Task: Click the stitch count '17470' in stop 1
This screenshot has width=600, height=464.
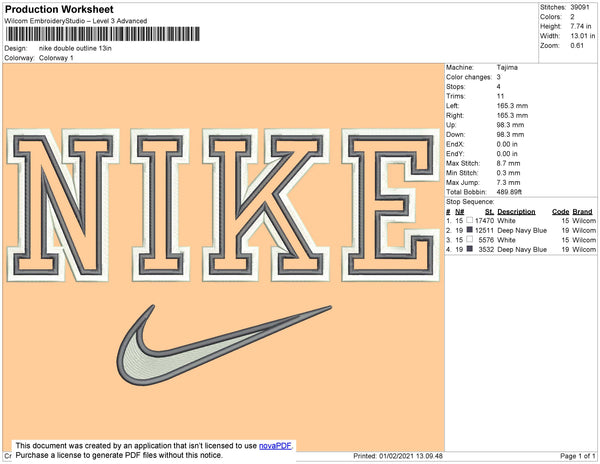Action: [x=484, y=221]
